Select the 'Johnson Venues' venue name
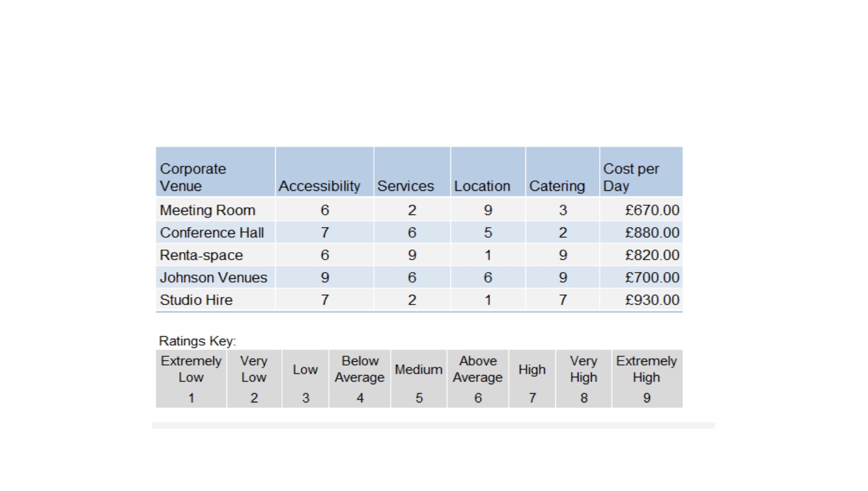This screenshot has height=491, width=868. [x=213, y=278]
